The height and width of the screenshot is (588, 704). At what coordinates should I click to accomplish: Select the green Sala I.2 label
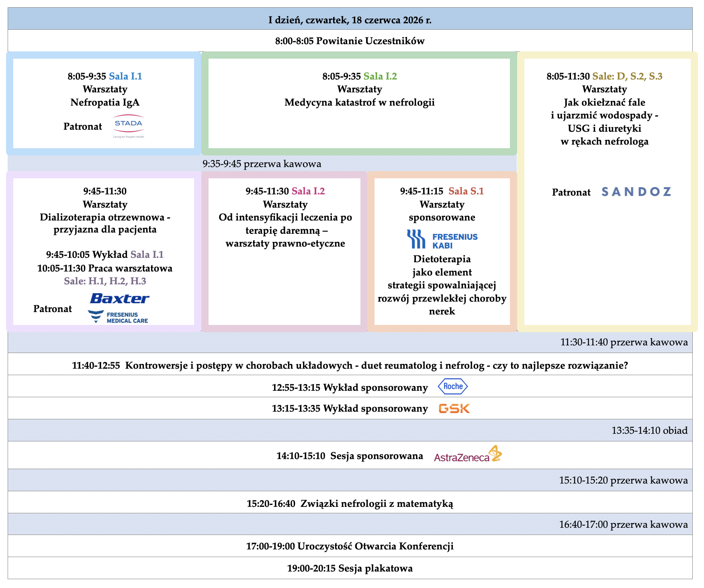pyautogui.click(x=380, y=76)
